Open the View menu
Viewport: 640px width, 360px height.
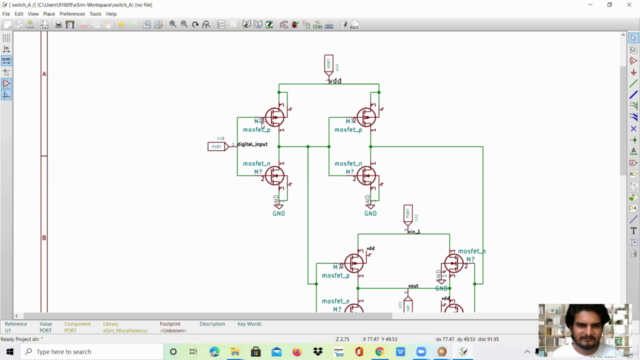tap(33, 14)
